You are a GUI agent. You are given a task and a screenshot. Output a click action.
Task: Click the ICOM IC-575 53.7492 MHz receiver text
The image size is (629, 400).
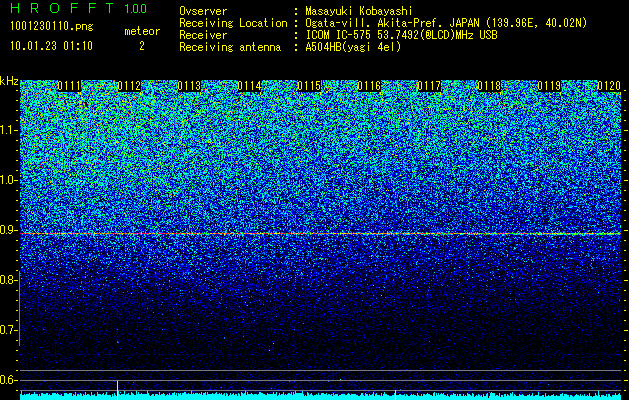coord(401,35)
